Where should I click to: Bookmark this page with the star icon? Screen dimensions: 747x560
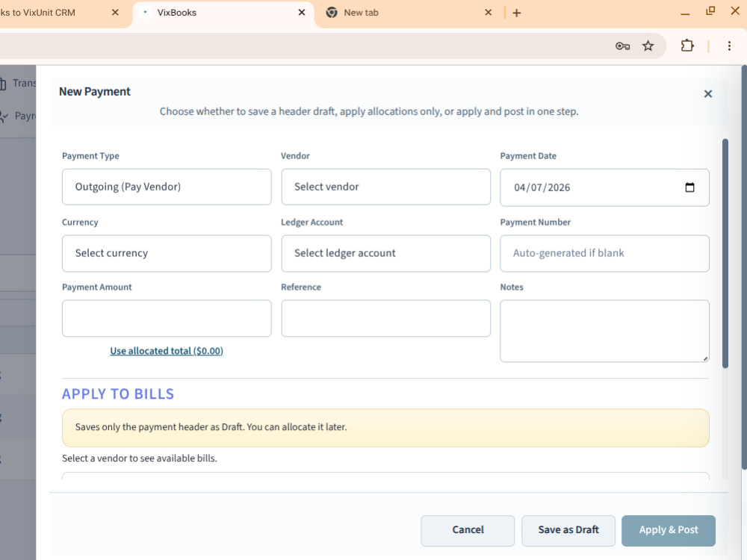(648, 46)
